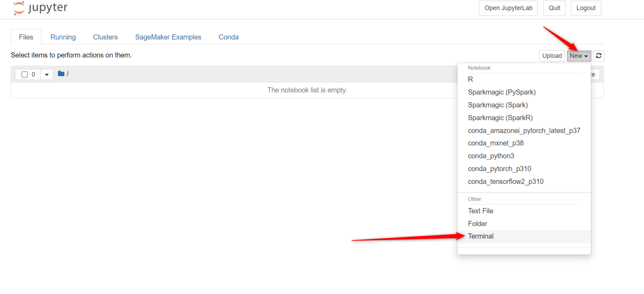Choose Sparkmagic (PySpark) kernel
The width and height of the screenshot is (644, 294).
click(501, 92)
